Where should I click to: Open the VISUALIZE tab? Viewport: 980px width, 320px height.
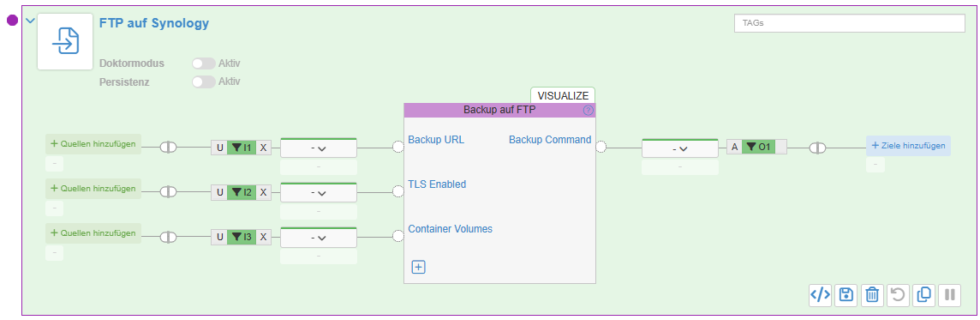pyautogui.click(x=563, y=96)
